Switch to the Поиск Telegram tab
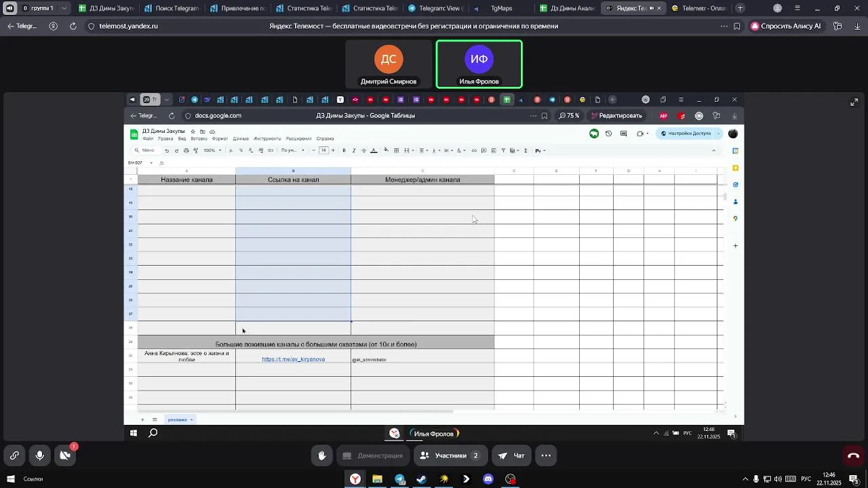Viewport: 868px width, 488px height. pyautogui.click(x=171, y=8)
